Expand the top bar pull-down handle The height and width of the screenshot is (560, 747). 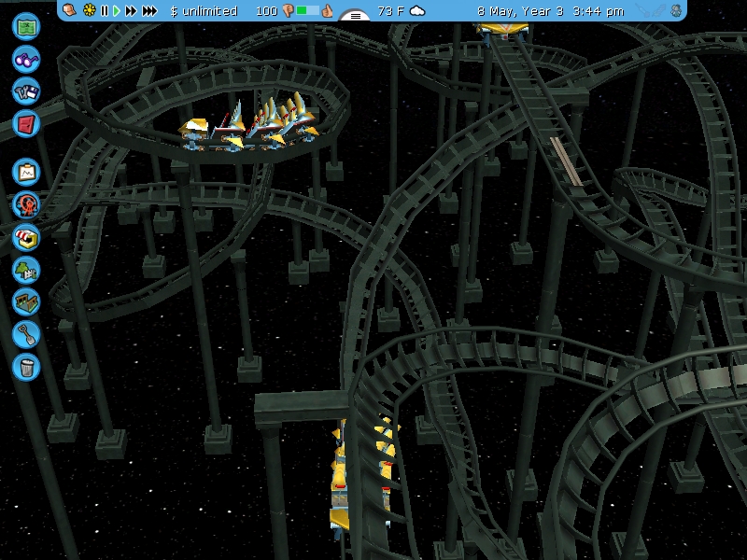356,16
